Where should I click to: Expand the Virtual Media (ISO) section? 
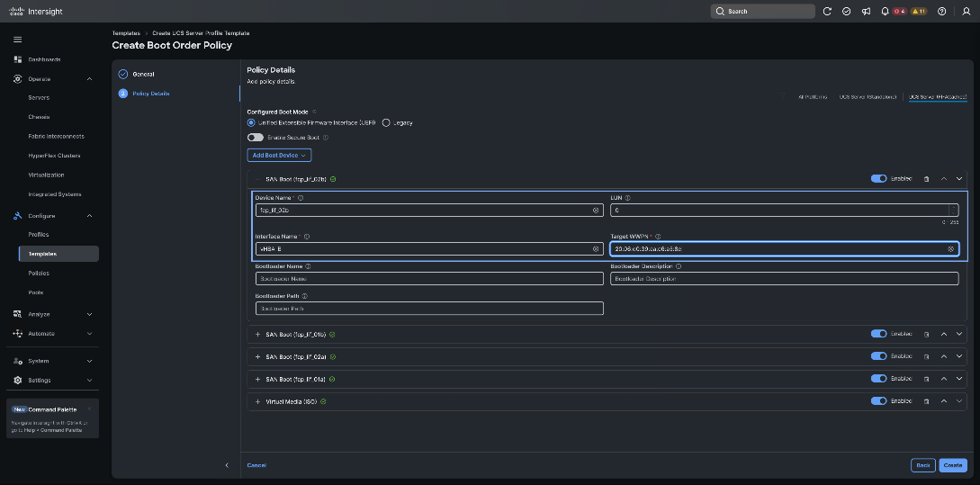click(x=257, y=401)
